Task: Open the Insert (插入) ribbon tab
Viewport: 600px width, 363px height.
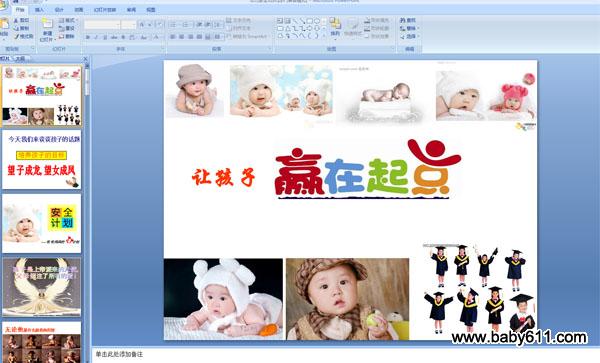Action: (39, 10)
